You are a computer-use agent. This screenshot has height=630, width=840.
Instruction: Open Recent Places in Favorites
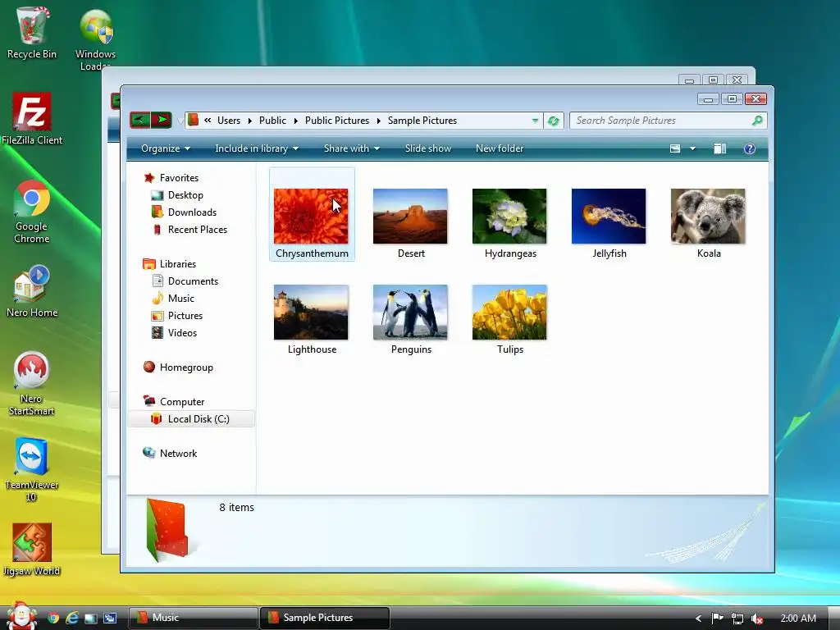point(198,230)
